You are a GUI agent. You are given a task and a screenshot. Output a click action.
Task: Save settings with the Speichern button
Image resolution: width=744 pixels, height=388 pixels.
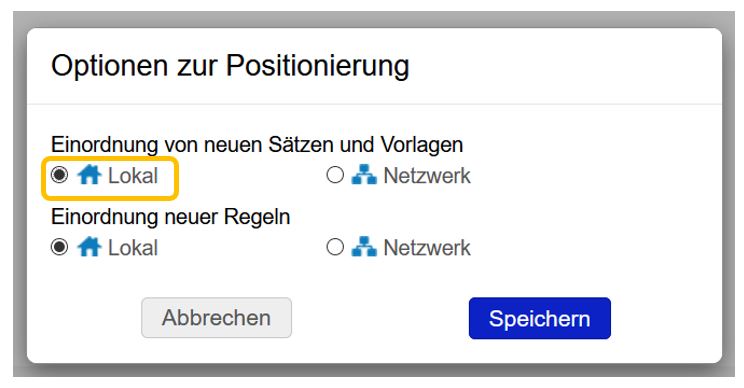click(x=539, y=318)
